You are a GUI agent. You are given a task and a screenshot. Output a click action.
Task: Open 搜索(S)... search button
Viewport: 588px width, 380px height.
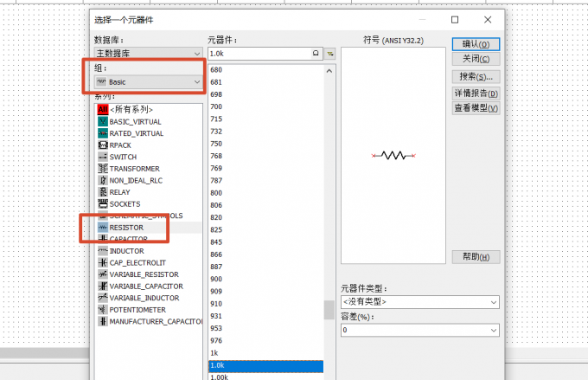(476, 77)
